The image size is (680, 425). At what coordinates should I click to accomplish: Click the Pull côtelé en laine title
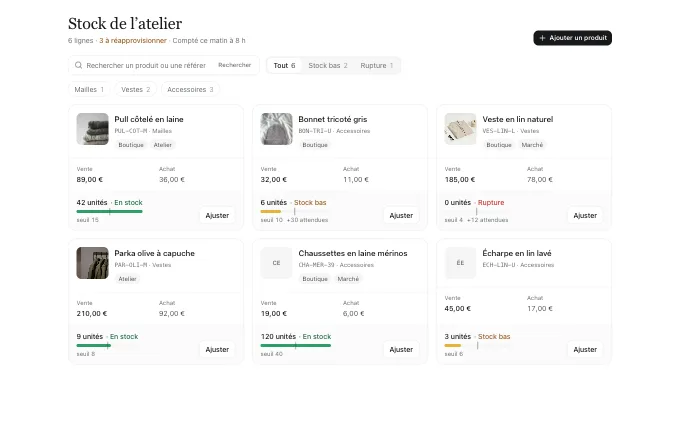[x=149, y=119]
